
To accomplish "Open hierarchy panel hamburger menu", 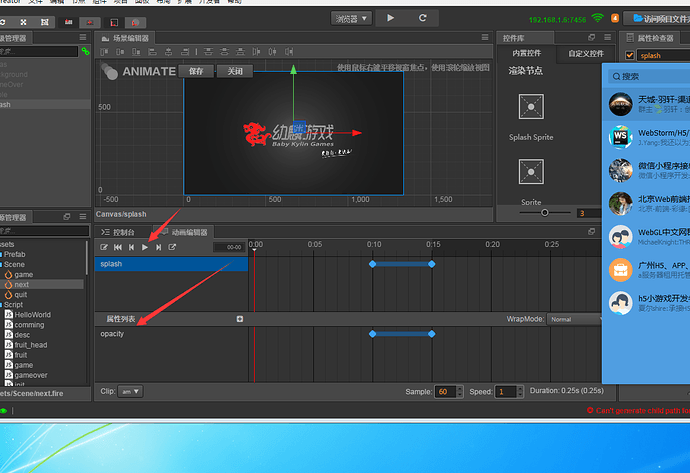I will [x=83, y=37].
